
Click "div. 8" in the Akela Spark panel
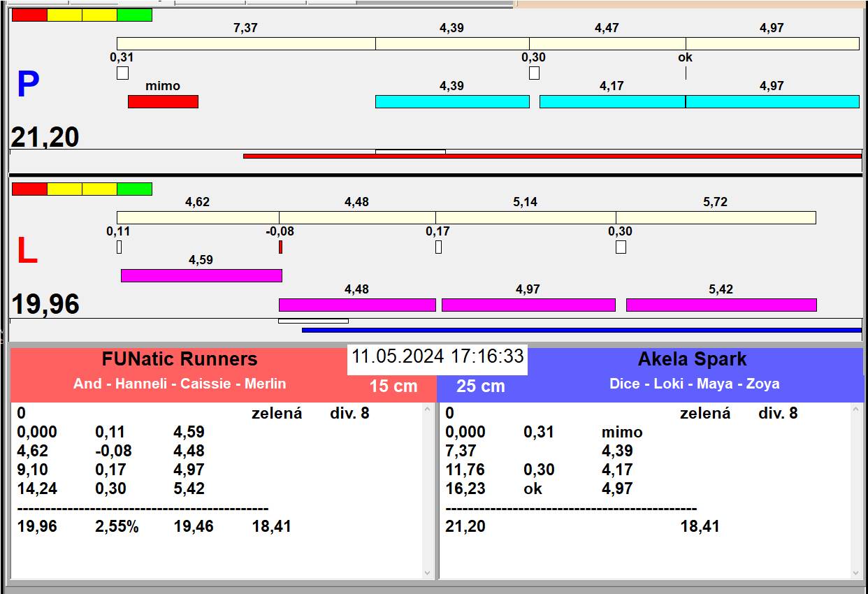click(778, 414)
